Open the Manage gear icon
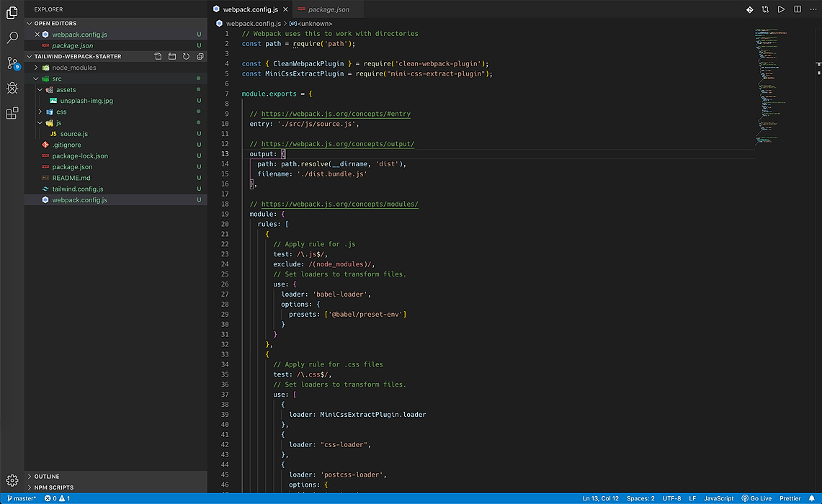 (x=12, y=480)
